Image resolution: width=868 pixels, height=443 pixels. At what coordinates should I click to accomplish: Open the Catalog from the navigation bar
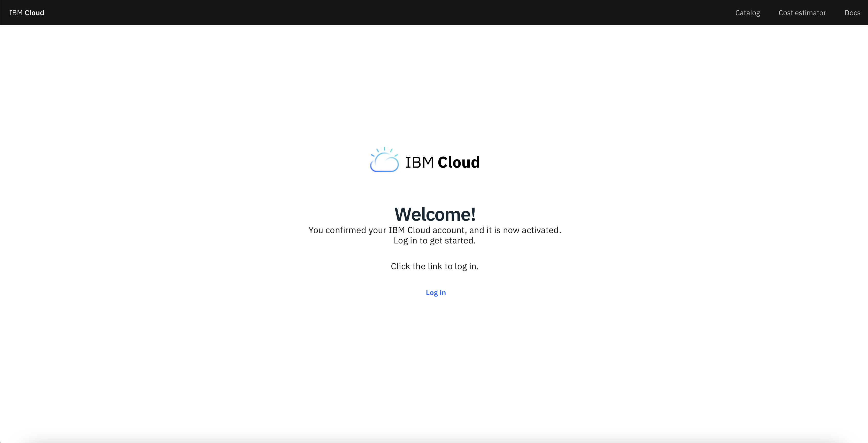(x=748, y=12)
